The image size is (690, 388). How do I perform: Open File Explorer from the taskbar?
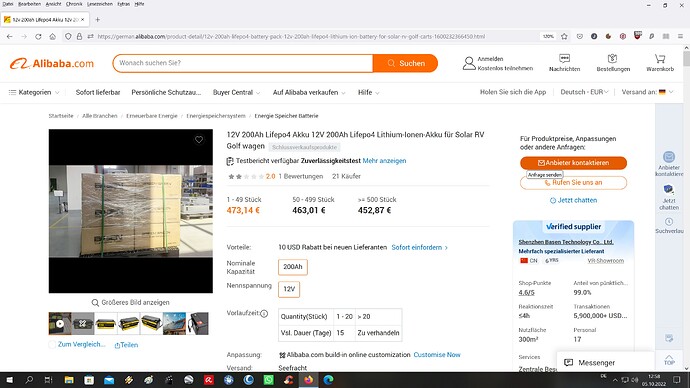pos(69,380)
